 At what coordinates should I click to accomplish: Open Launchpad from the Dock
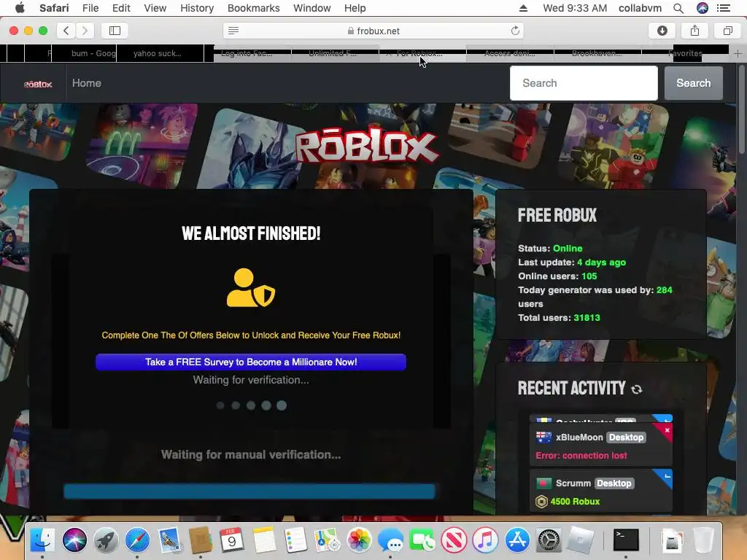tap(106, 540)
